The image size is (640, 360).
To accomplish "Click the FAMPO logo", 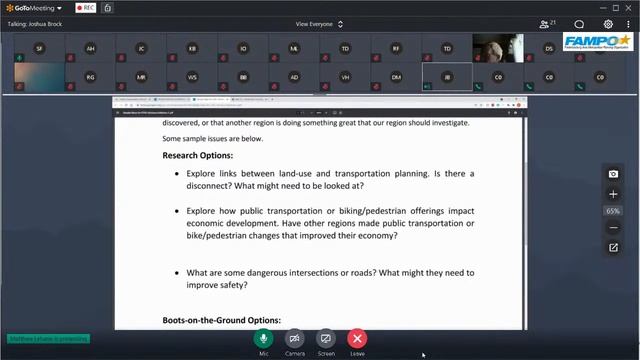I will 598,42.
